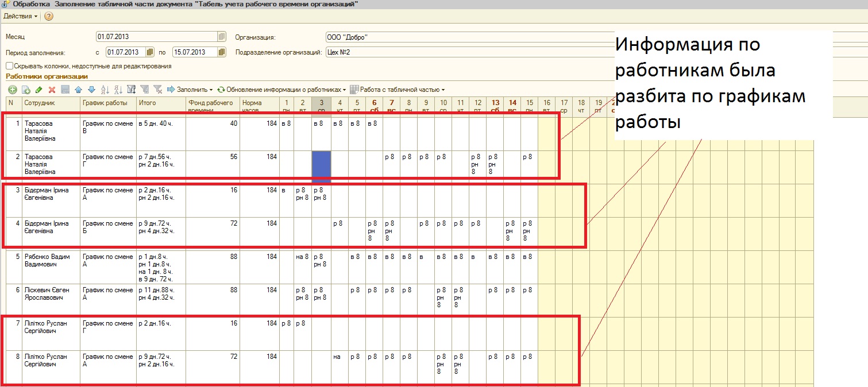
Task: Copy row using the add-copy icon
Action: (x=26, y=90)
